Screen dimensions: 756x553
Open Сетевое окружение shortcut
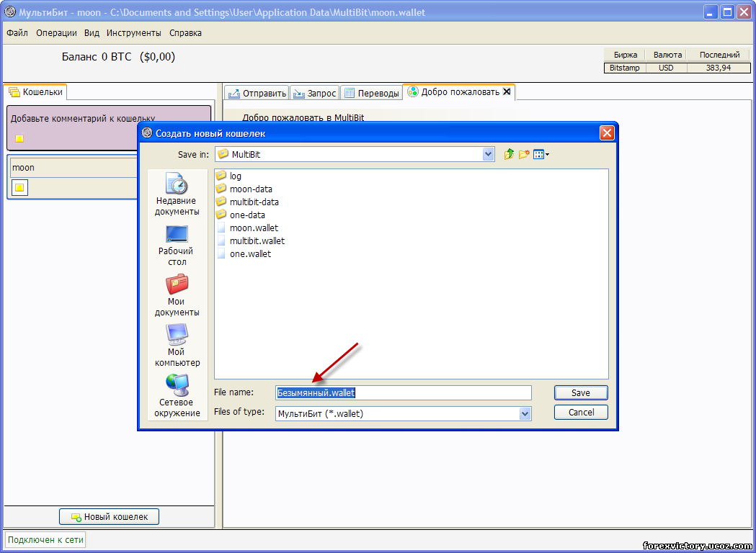tap(177, 395)
